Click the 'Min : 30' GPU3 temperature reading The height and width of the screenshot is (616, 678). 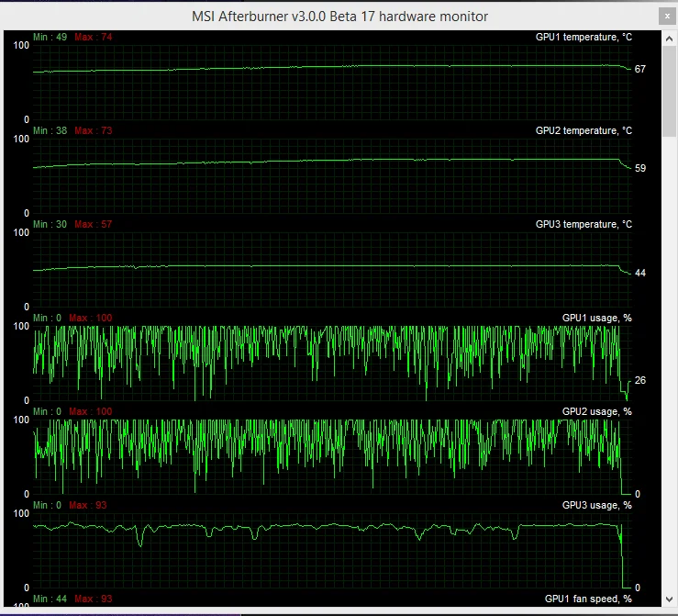pos(50,224)
